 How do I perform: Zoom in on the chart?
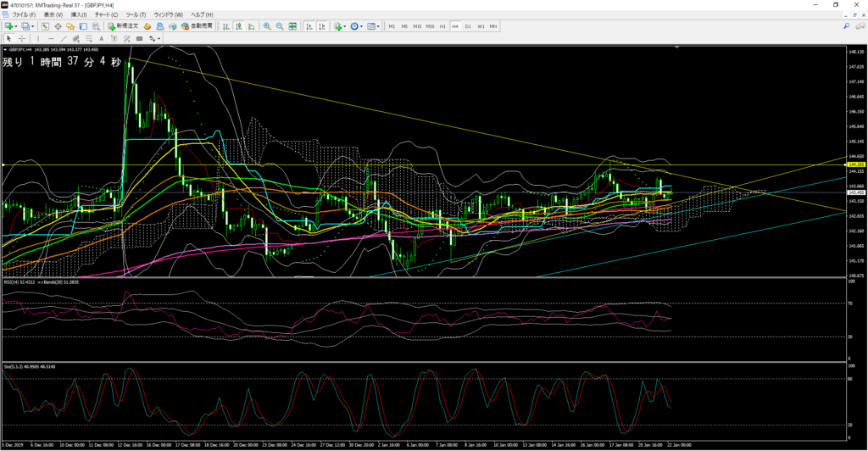tap(267, 26)
